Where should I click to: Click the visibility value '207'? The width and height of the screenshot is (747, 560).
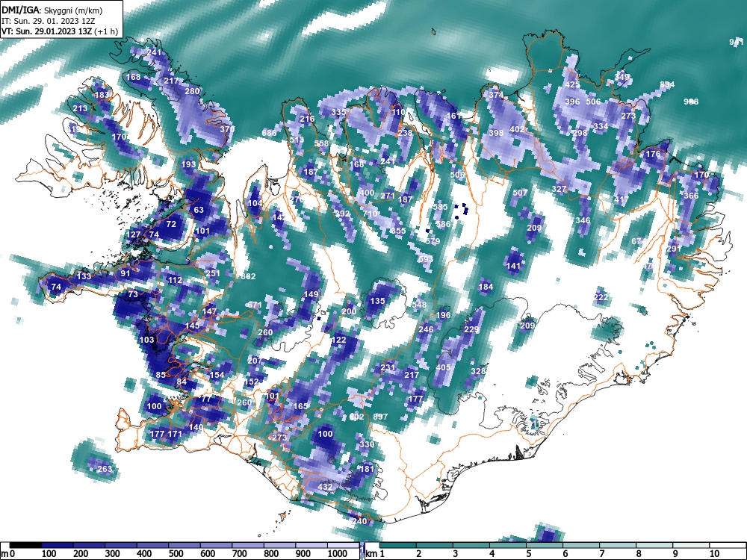click(255, 361)
